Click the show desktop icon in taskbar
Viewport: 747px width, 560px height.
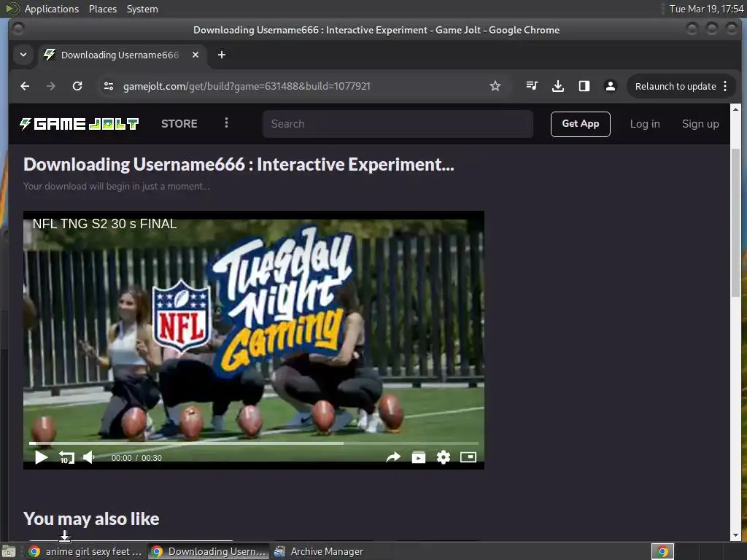[9, 551]
